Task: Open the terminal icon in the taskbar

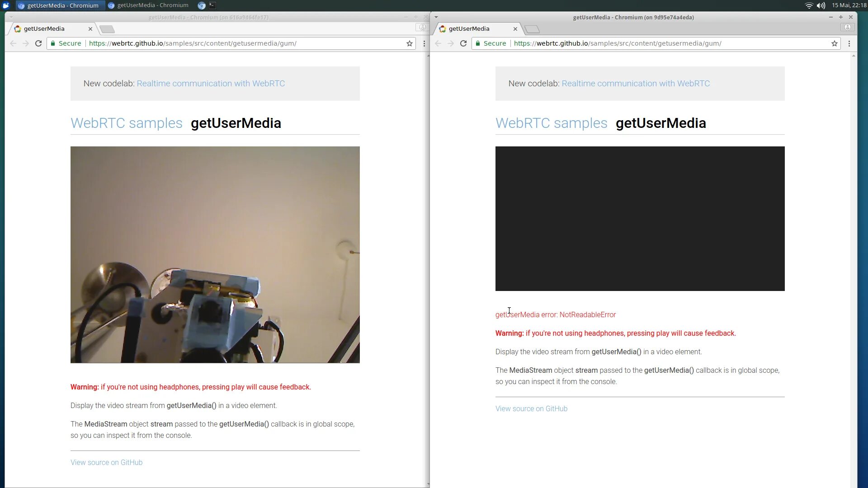Action: coord(212,5)
